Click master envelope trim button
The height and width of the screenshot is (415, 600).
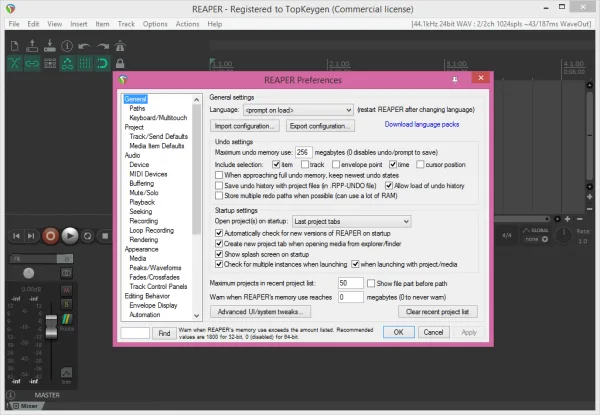(x=67, y=375)
